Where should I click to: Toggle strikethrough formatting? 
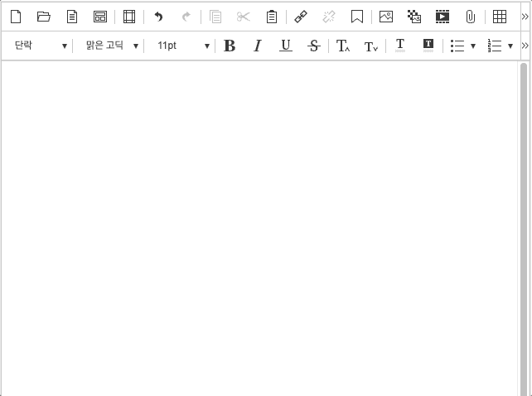click(x=313, y=46)
